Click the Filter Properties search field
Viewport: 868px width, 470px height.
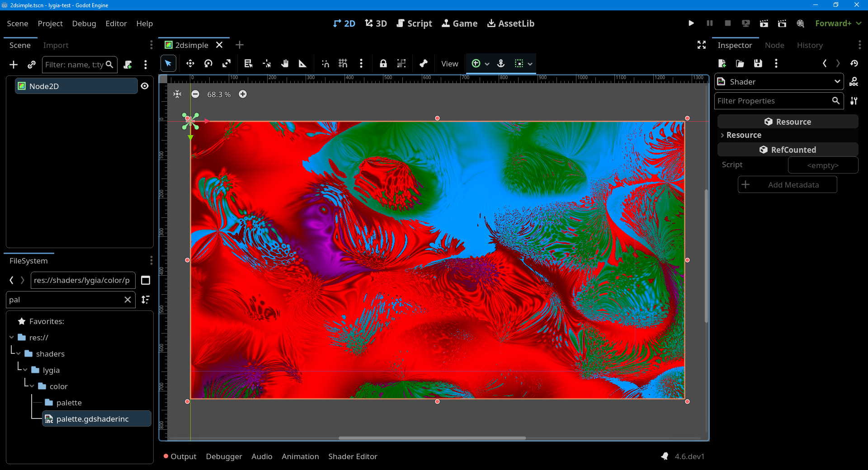[x=773, y=101]
